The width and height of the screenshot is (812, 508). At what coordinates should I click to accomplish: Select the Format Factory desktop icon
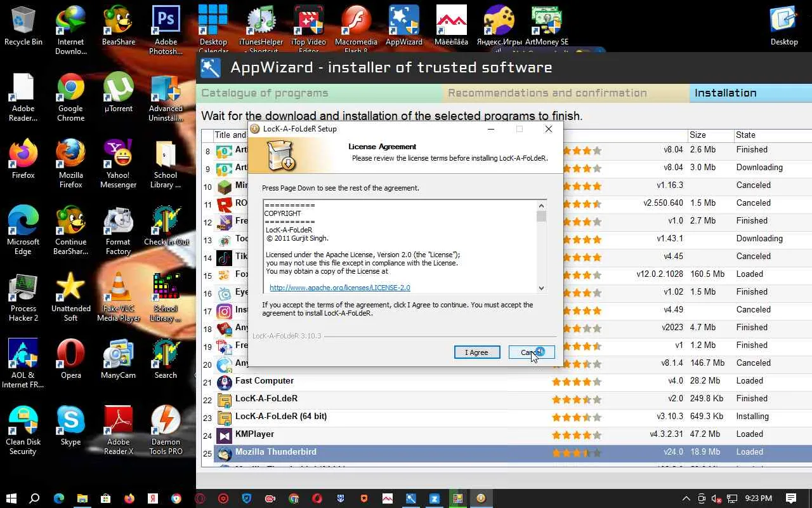point(119,231)
